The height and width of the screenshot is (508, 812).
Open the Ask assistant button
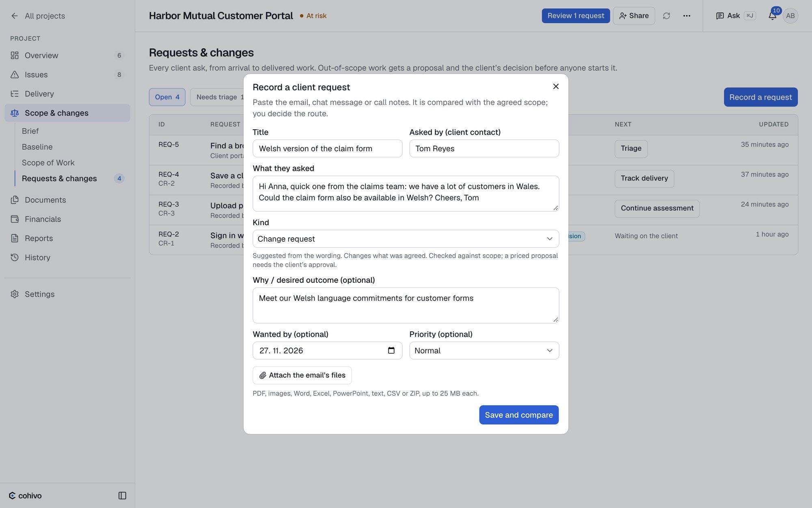(x=735, y=16)
